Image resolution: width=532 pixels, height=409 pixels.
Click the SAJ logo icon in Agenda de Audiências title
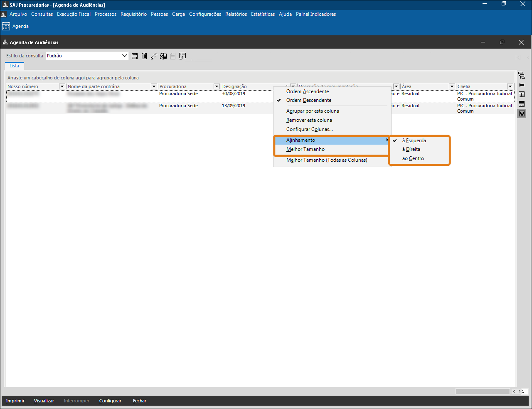(x=5, y=42)
